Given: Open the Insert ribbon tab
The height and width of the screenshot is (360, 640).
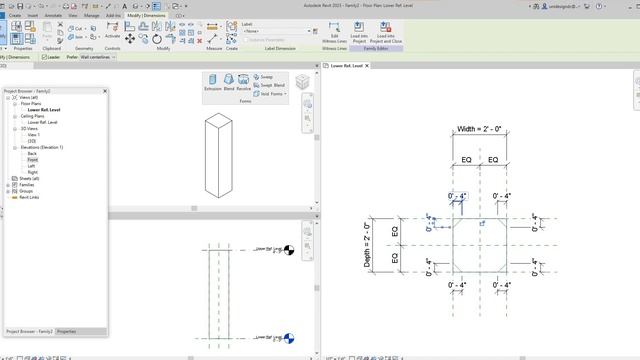Looking at the screenshot, I should (x=33, y=16).
